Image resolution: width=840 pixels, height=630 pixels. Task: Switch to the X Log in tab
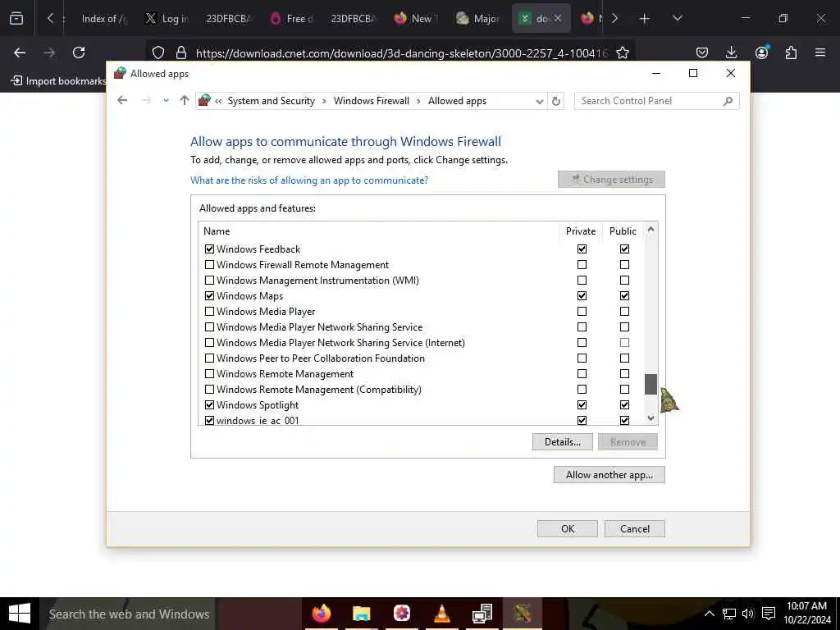pyautogui.click(x=167, y=19)
